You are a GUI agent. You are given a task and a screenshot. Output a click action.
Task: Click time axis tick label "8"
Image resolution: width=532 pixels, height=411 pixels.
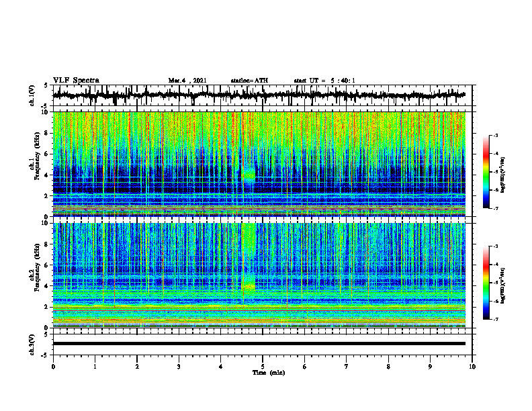pos(388,367)
